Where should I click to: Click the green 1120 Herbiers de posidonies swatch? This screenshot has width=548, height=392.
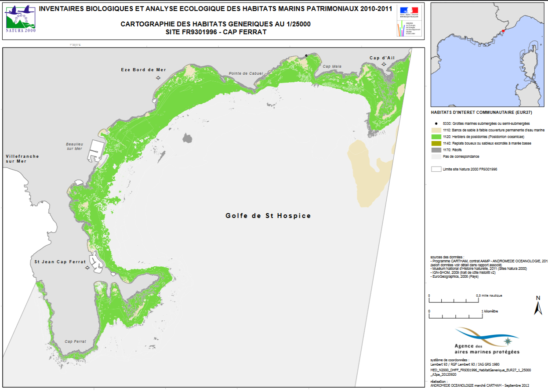pos(437,137)
